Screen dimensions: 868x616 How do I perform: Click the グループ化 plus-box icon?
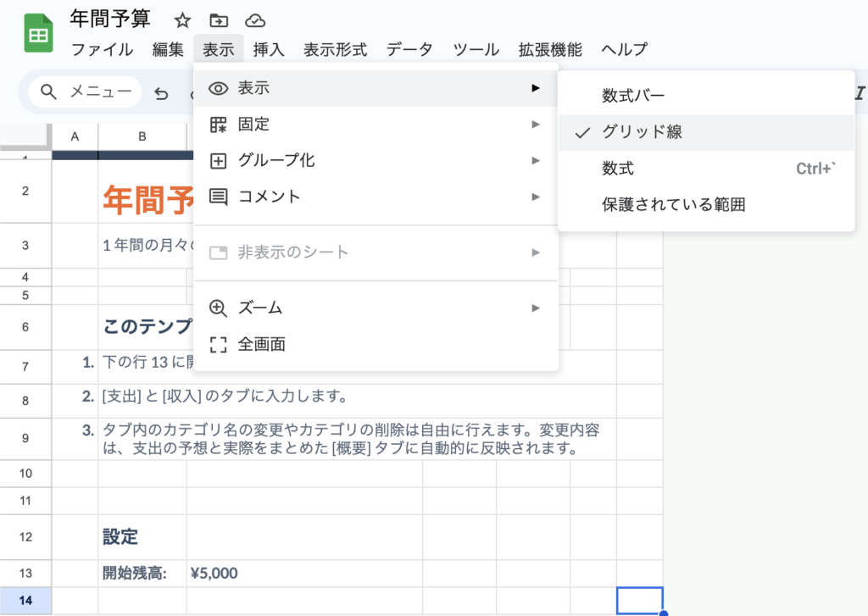point(219,160)
